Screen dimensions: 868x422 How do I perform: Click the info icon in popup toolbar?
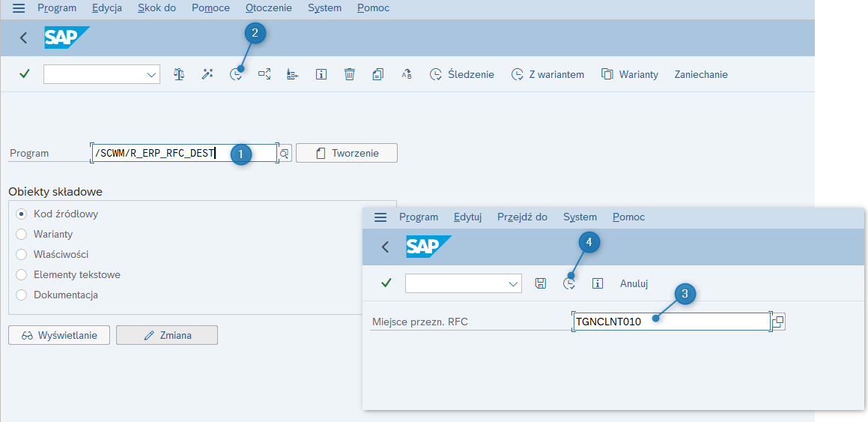(598, 283)
